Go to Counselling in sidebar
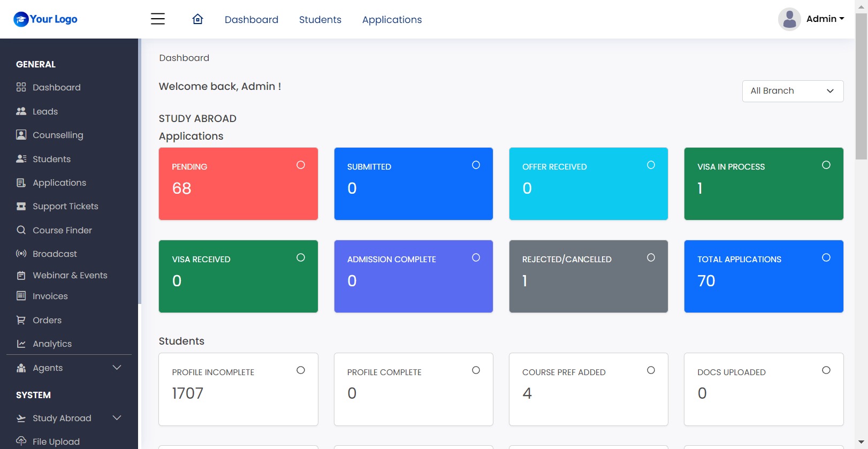Screen dimensions: 868x449 [x=58, y=135]
